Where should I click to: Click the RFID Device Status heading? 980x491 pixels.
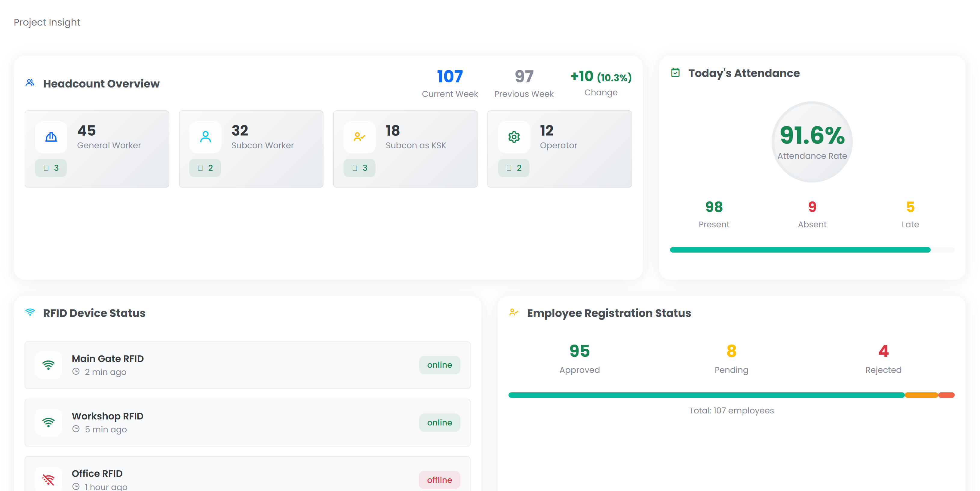point(94,313)
